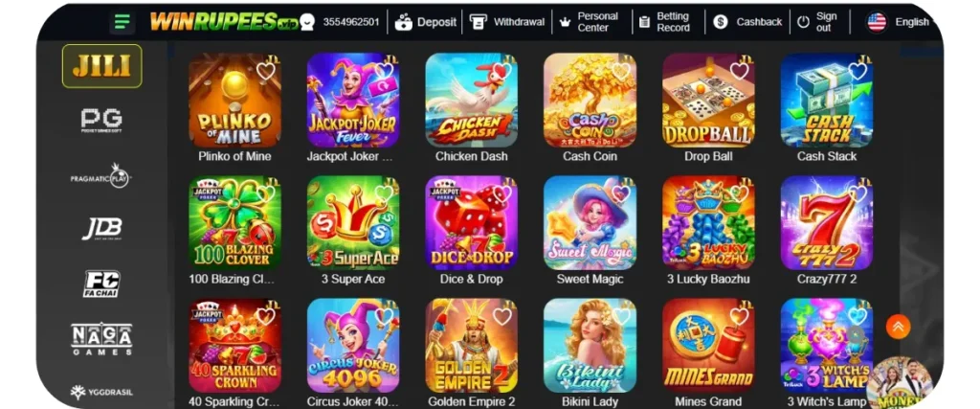Open the Cashback page
The width and height of the screenshot is (980, 409).
pos(747,22)
